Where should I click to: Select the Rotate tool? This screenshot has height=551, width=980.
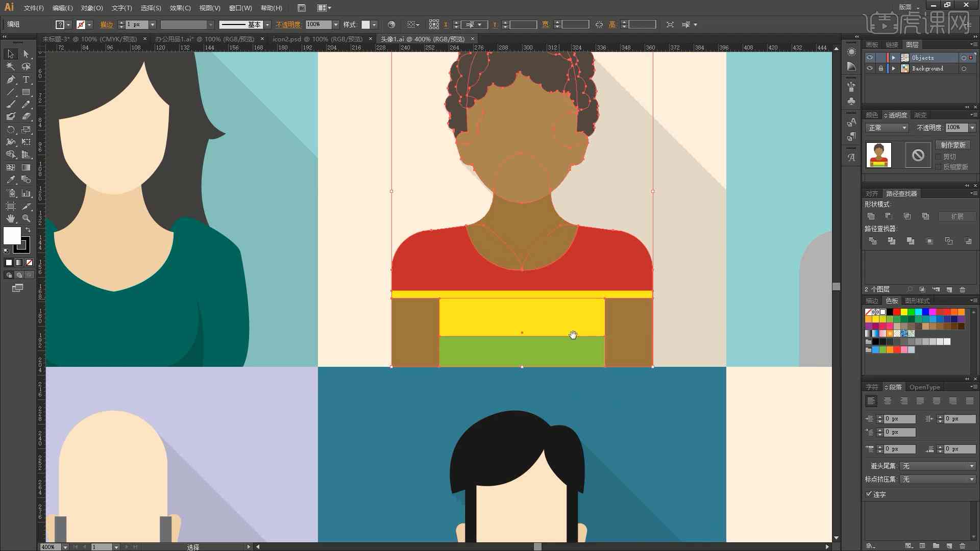(10, 129)
